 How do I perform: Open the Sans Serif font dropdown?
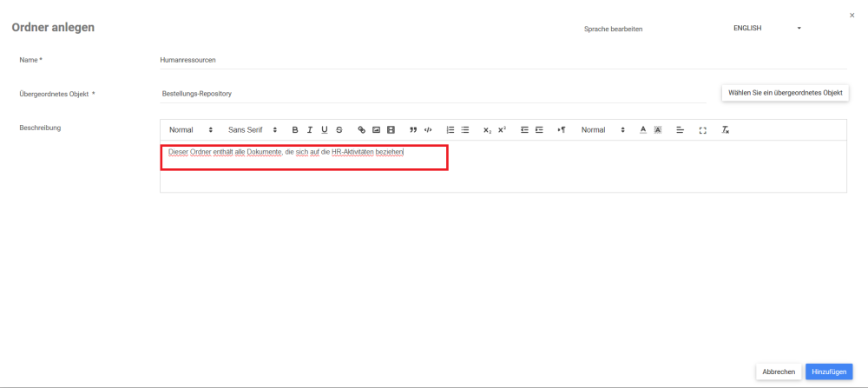click(x=253, y=130)
